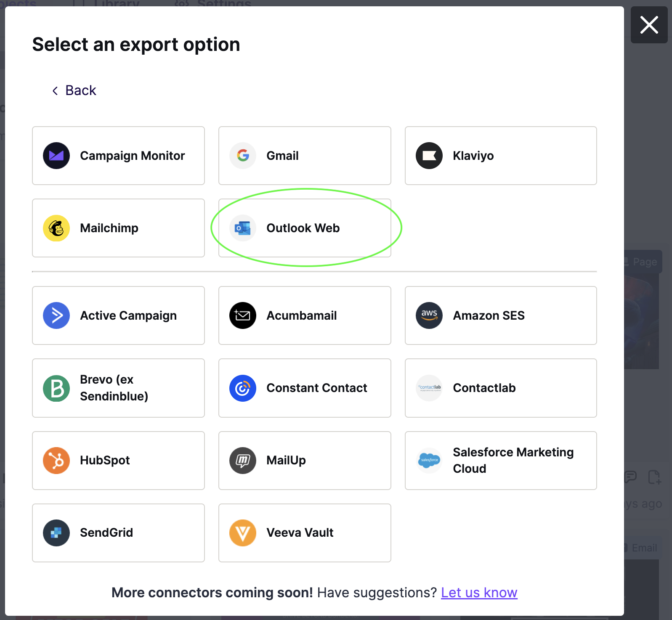This screenshot has width=672, height=620.
Task: Click the SendGrid logo icon
Action: [56, 533]
